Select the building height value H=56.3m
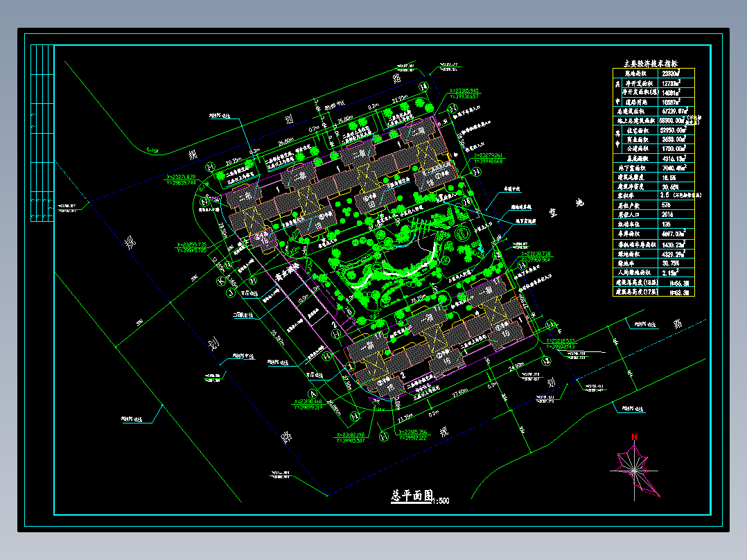This screenshot has width=747, height=560. coord(679,283)
